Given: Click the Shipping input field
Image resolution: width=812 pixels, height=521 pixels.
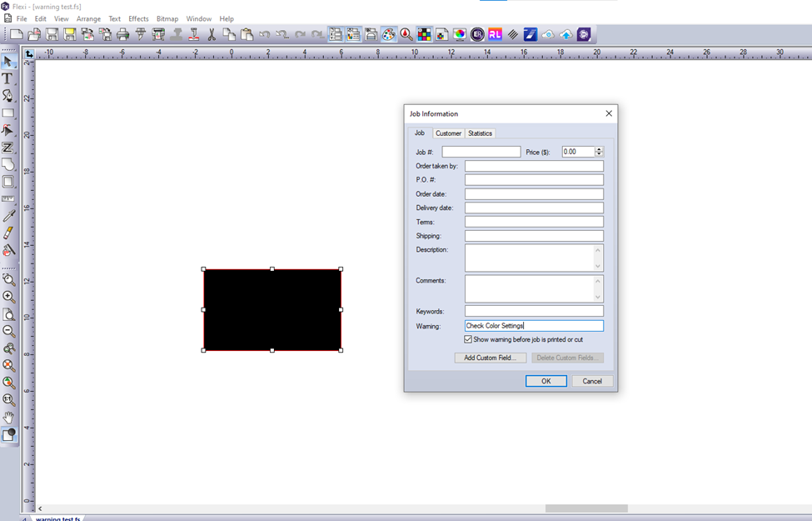Looking at the screenshot, I should coord(534,236).
